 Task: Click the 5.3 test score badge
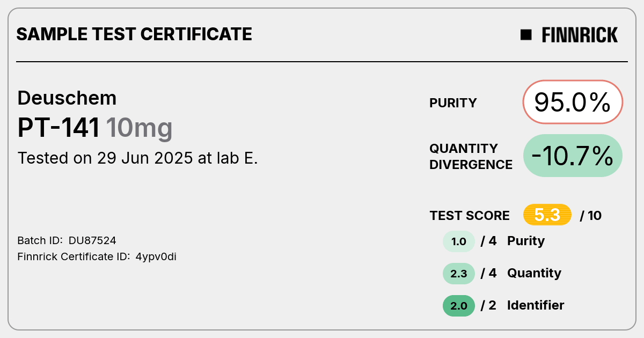coord(547,215)
